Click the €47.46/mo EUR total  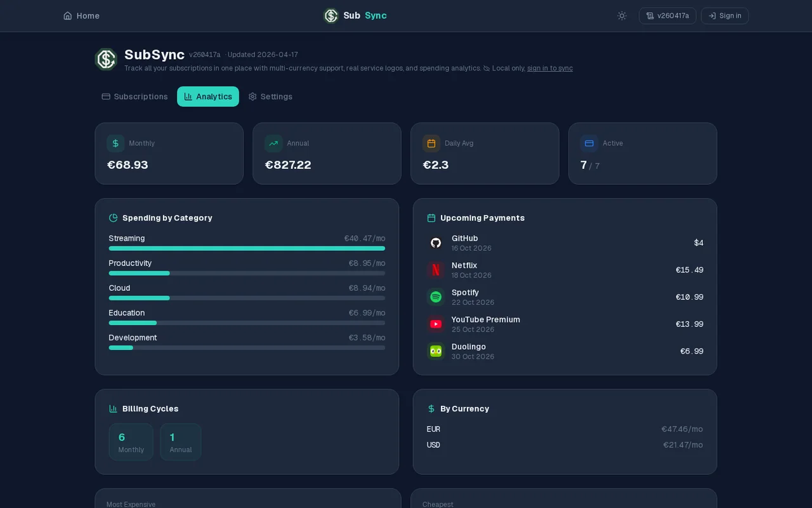[x=682, y=429]
